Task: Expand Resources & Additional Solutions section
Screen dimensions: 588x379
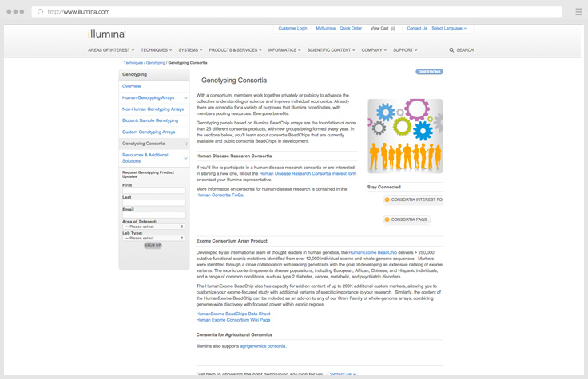Action: [x=185, y=158]
